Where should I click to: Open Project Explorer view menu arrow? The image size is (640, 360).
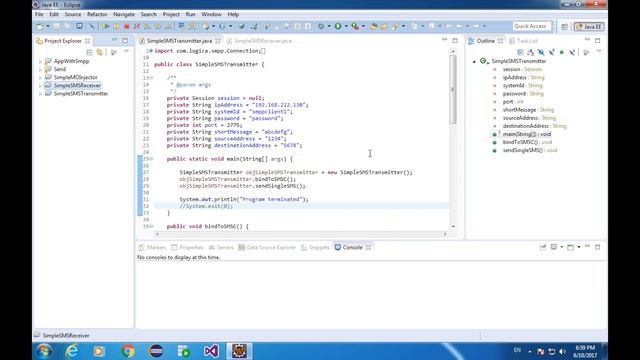click(127, 52)
